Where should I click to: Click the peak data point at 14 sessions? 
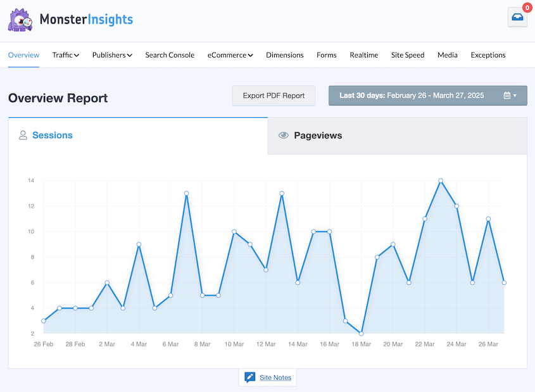click(x=441, y=180)
